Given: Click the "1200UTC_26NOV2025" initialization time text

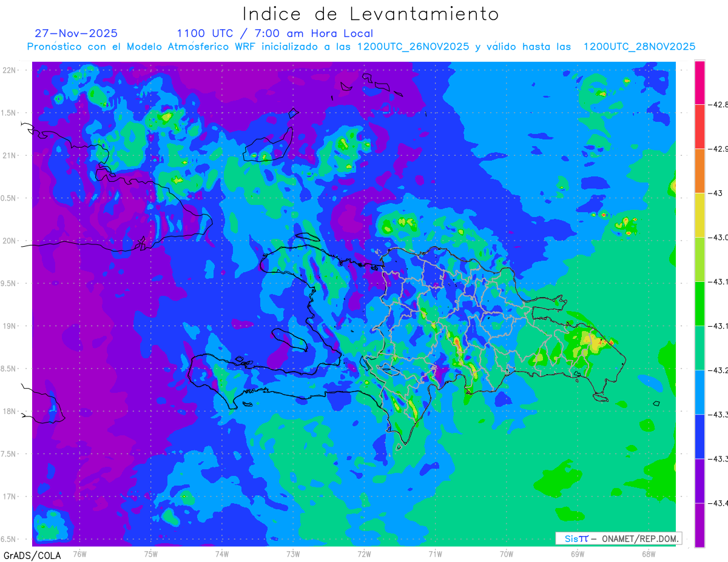Looking at the screenshot, I should tap(413, 47).
